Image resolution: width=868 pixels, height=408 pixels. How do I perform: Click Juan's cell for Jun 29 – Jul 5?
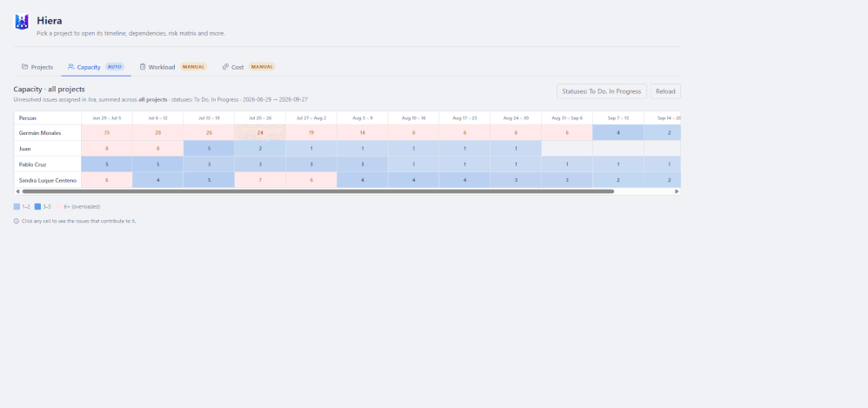click(107, 149)
